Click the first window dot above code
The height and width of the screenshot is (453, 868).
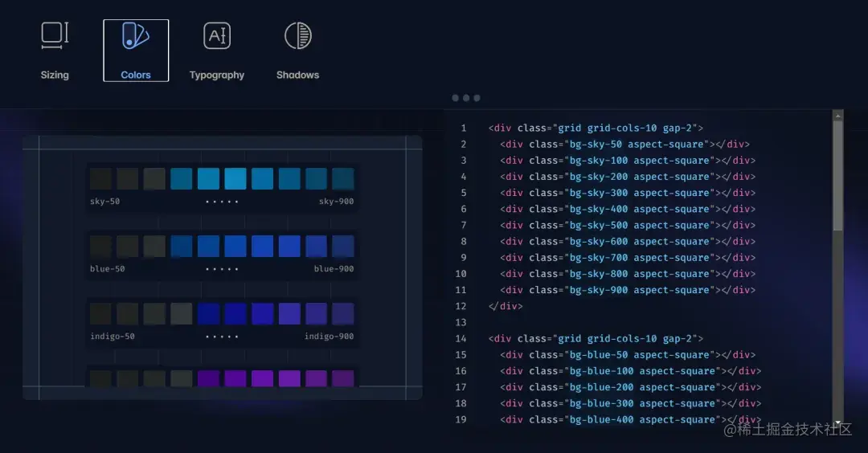pos(455,98)
